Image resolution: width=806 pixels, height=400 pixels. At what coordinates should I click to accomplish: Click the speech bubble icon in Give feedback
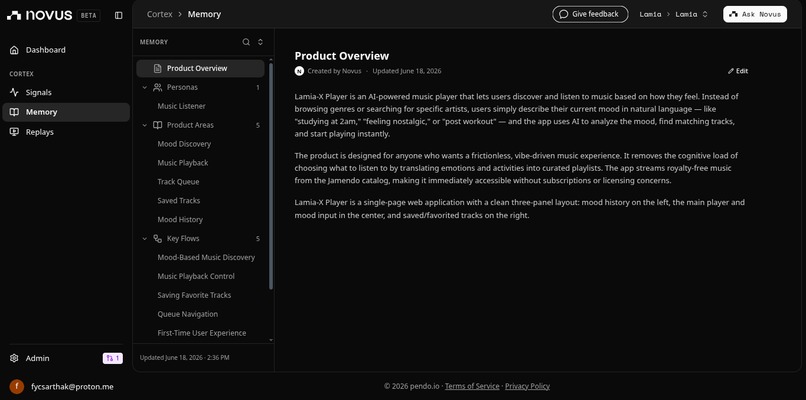pyautogui.click(x=563, y=14)
